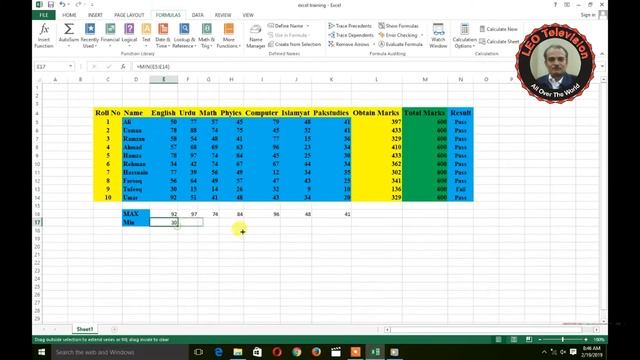Toggle Show Formulas

coord(398,26)
